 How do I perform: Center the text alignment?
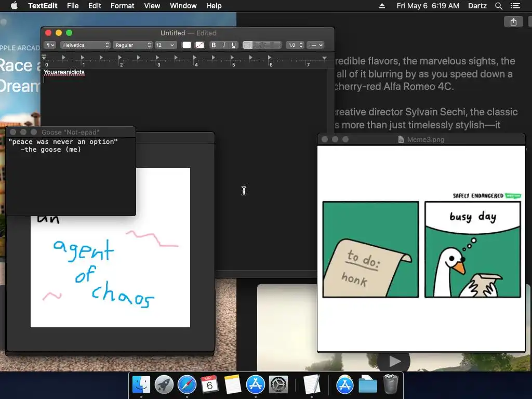click(x=258, y=45)
